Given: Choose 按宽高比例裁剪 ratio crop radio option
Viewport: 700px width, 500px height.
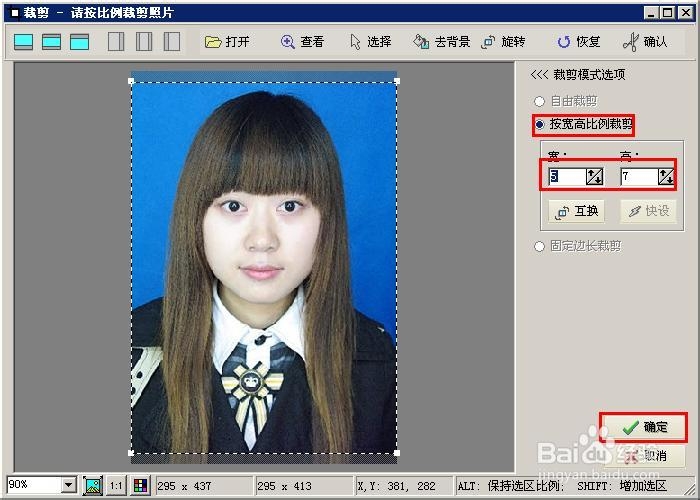Looking at the screenshot, I should tap(583, 124).
